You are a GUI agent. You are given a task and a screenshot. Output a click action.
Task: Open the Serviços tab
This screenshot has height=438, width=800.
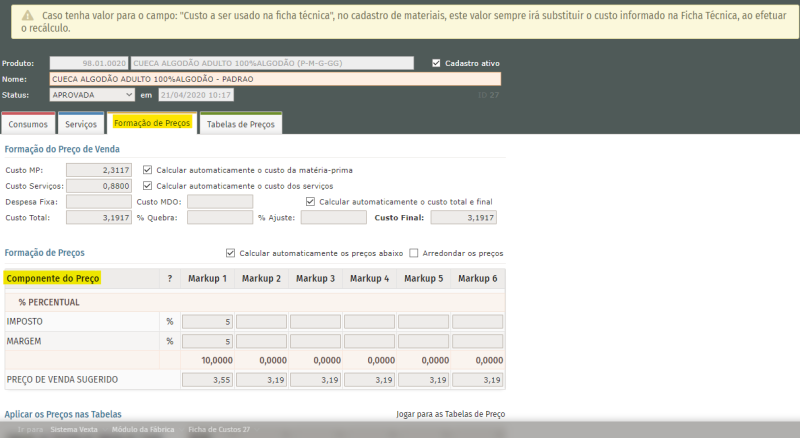pyautogui.click(x=81, y=124)
